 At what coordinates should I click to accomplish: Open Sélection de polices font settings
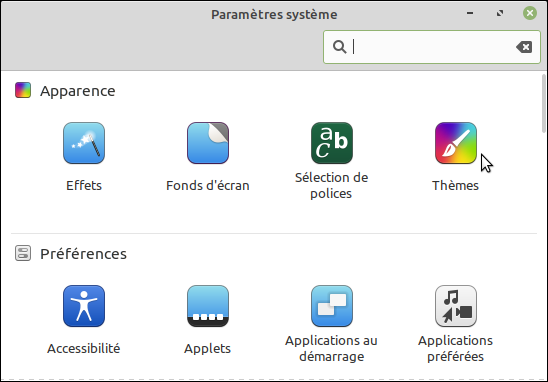pyautogui.click(x=332, y=143)
